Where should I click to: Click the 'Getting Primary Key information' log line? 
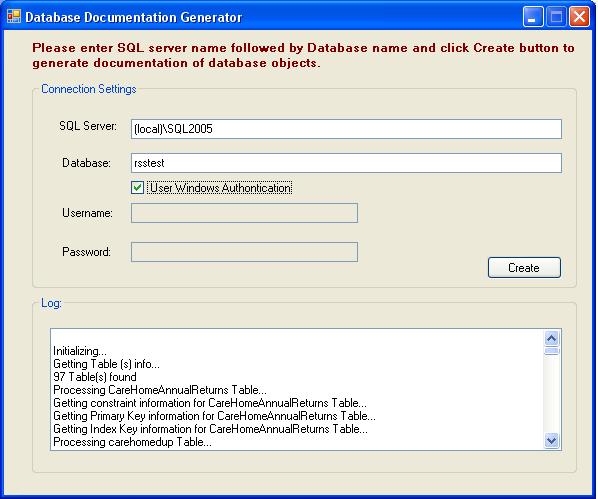(x=214, y=416)
